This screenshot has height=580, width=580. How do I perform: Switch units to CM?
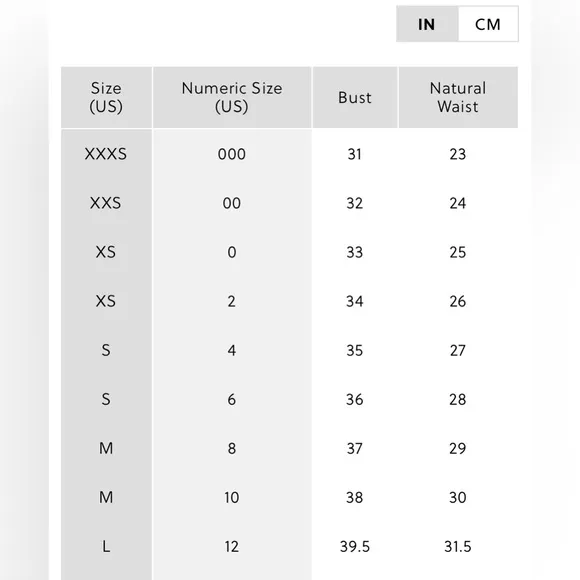click(x=488, y=24)
